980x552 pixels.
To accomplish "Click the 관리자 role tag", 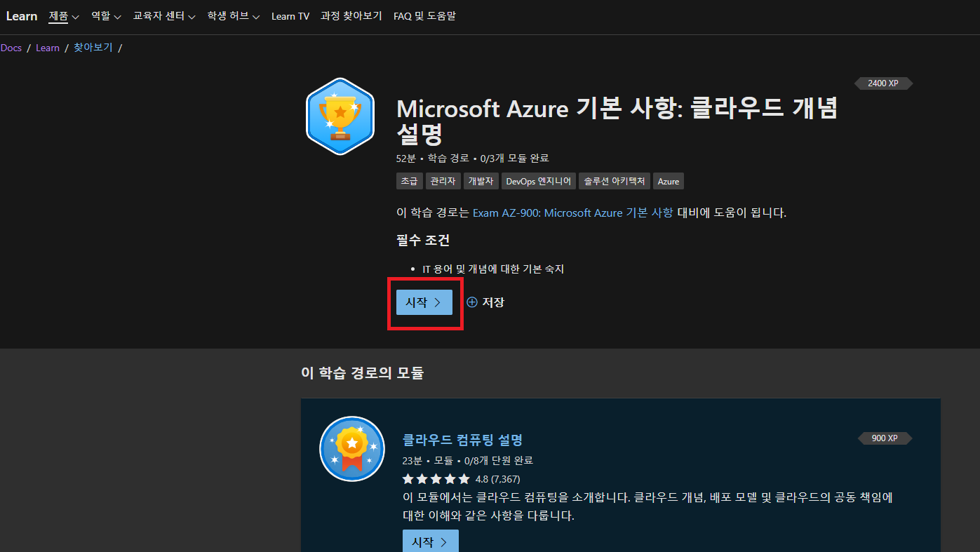I will tap(443, 181).
